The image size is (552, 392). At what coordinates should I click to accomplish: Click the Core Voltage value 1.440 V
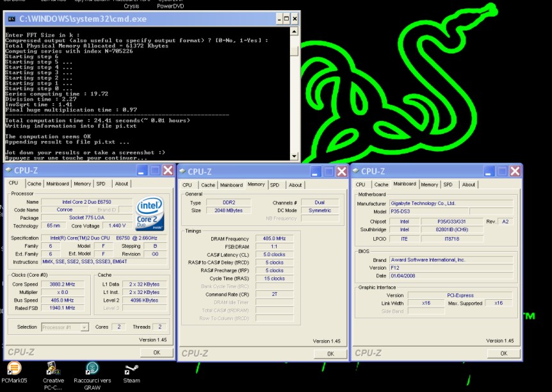[x=117, y=225]
